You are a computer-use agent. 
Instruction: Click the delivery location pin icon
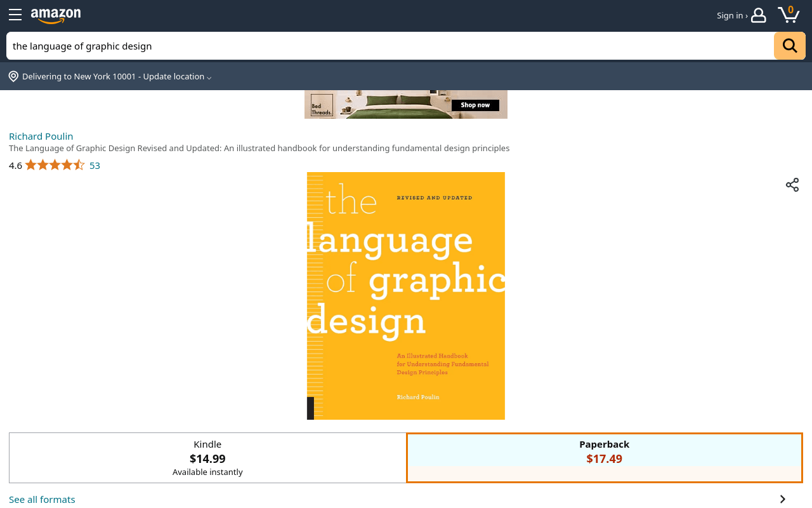point(13,76)
